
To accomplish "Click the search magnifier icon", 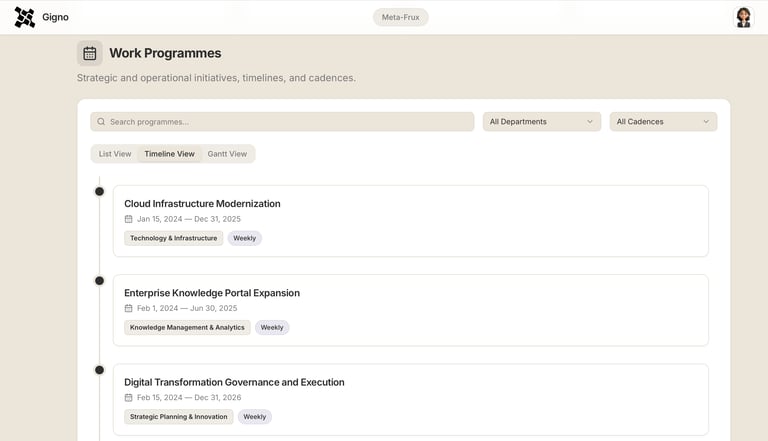I will [x=101, y=122].
